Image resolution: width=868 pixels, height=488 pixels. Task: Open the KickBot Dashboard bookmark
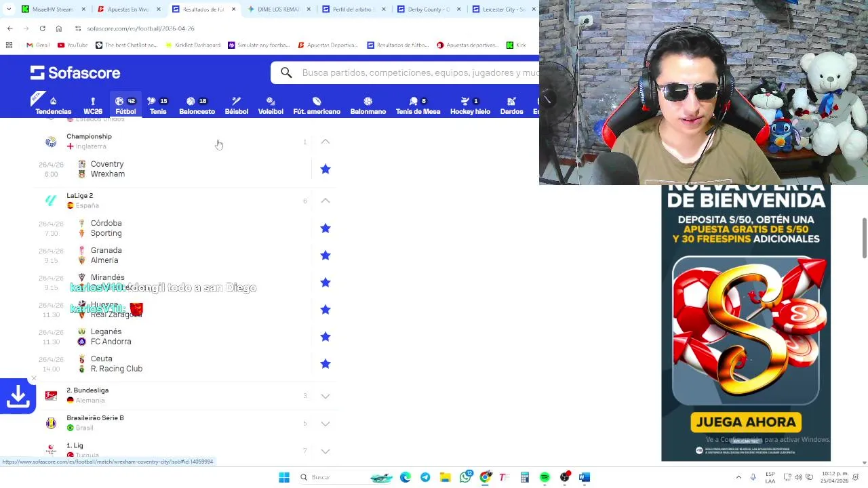point(193,45)
